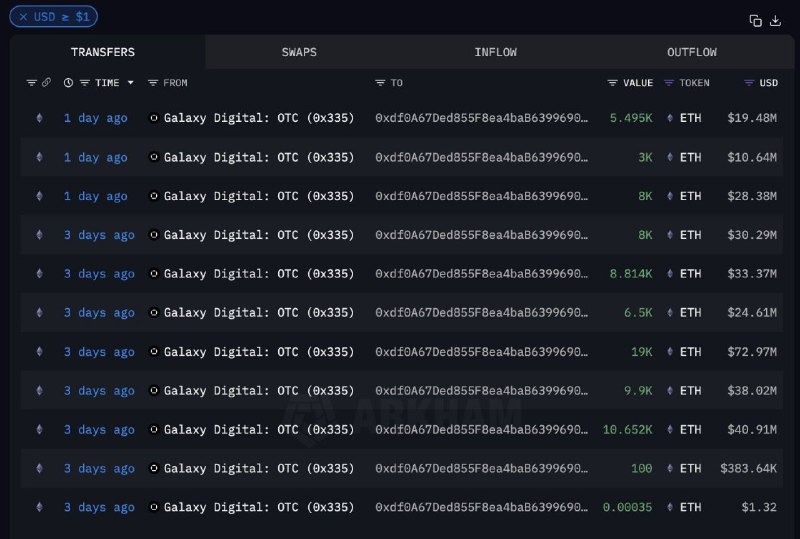Switch to the SWAPS tab
The image size is (800, 539).
tap(299, 52)
